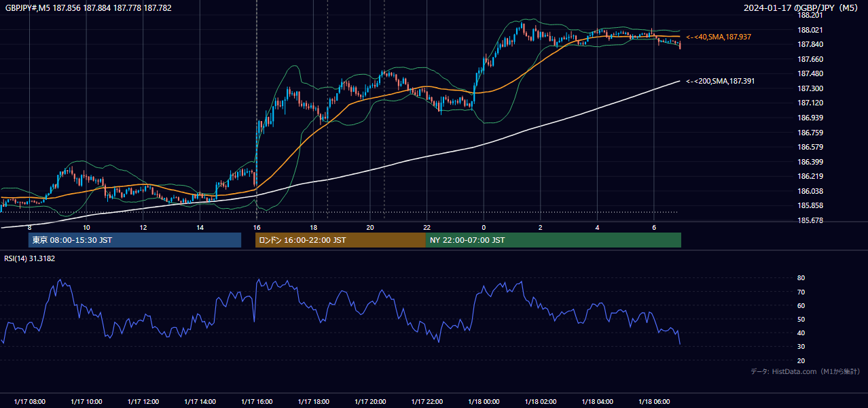Click the 東京 08:00-15:30 JST session bar
868x408 pixels.
tap(134, 240)
